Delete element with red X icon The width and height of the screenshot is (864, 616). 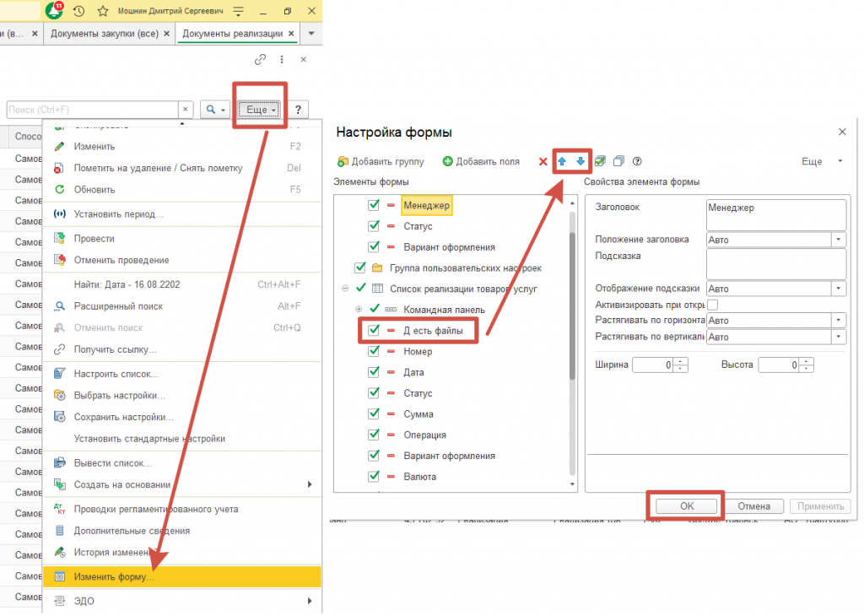tap(543, 161)
